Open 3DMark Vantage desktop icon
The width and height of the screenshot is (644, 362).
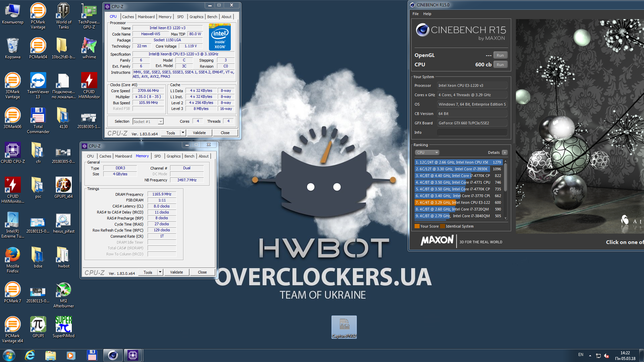coord(12,85)
